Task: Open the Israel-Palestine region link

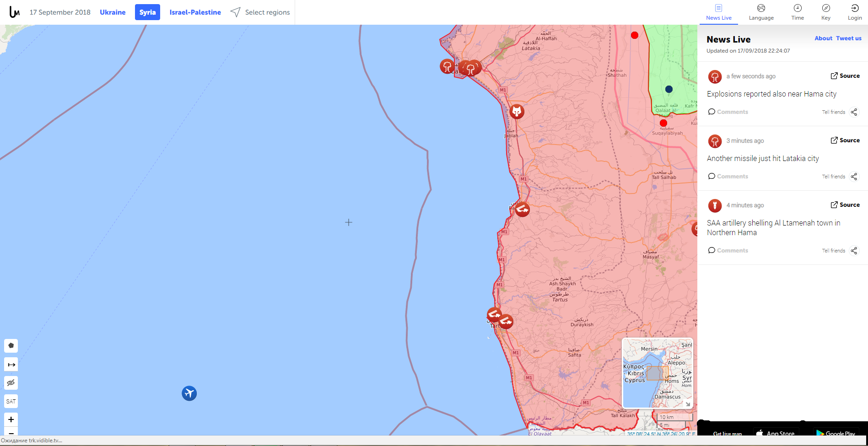Action: [195, 12]
